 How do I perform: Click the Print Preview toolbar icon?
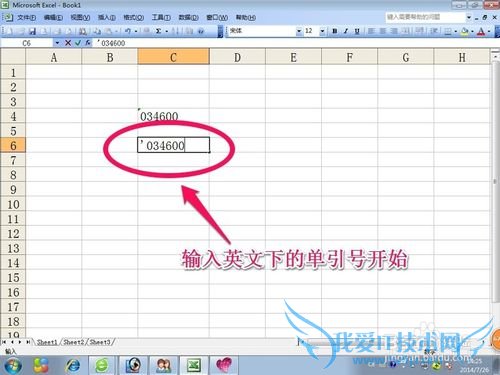coord(68,31)
